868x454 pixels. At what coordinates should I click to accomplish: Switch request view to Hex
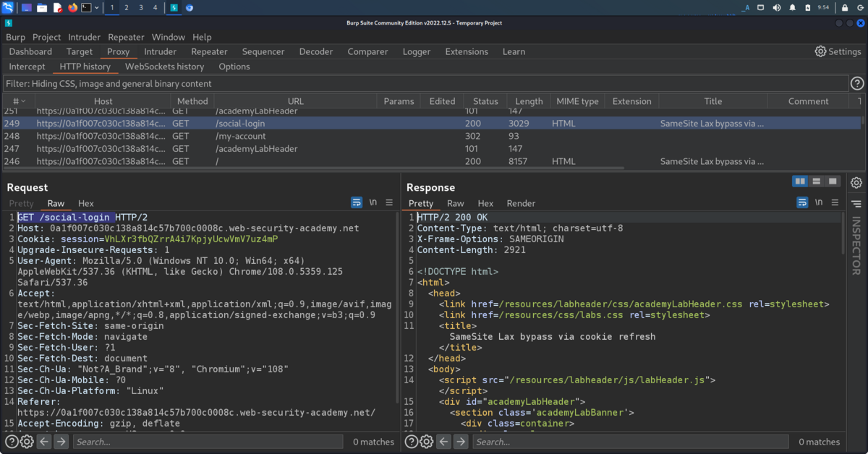click(86, 203)
